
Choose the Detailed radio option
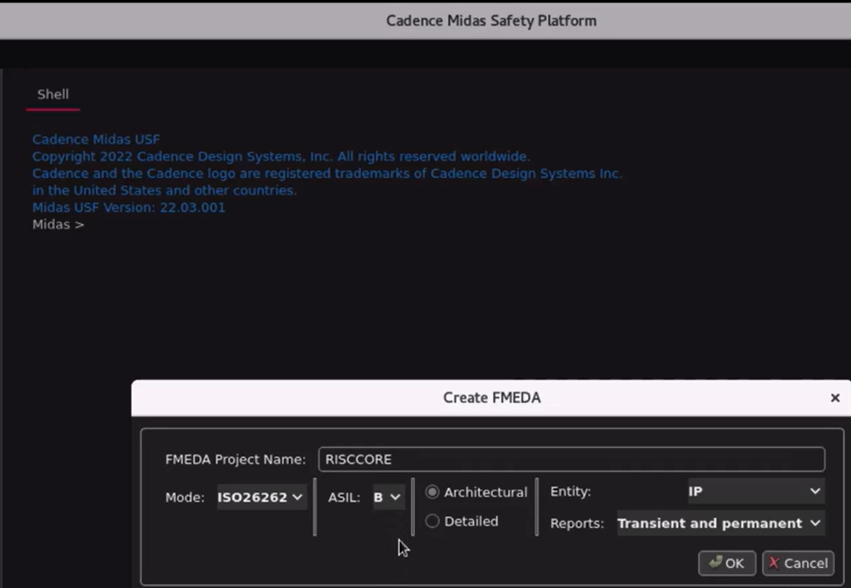tap(432, 521)
